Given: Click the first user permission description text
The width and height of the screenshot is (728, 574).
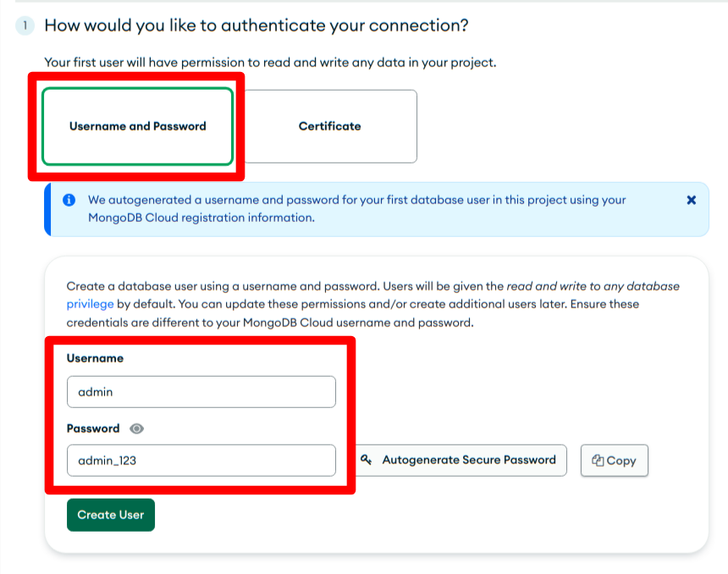Looking at the screenshot, I should pos(270,63).
